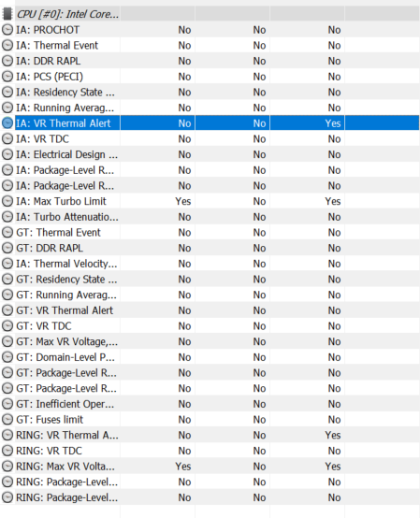Click the icon beside IA: Max Turbo Limit

coord(7,201)
